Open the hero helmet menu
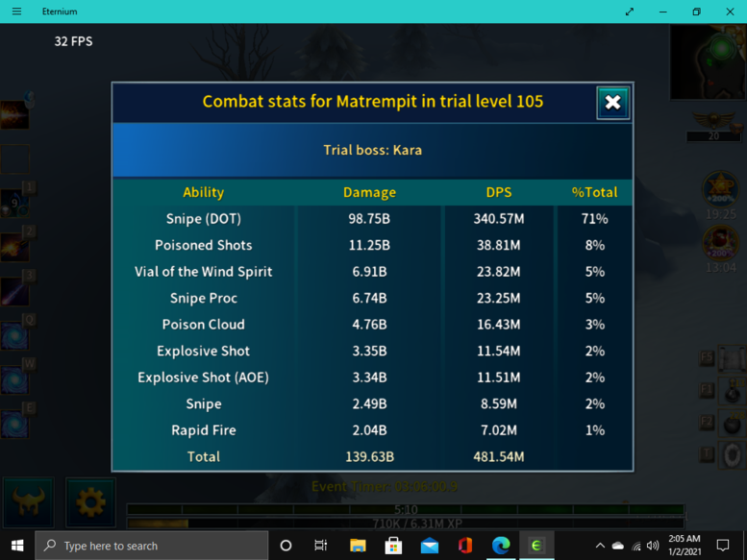 pyautogui.click(x=29, y=501)
